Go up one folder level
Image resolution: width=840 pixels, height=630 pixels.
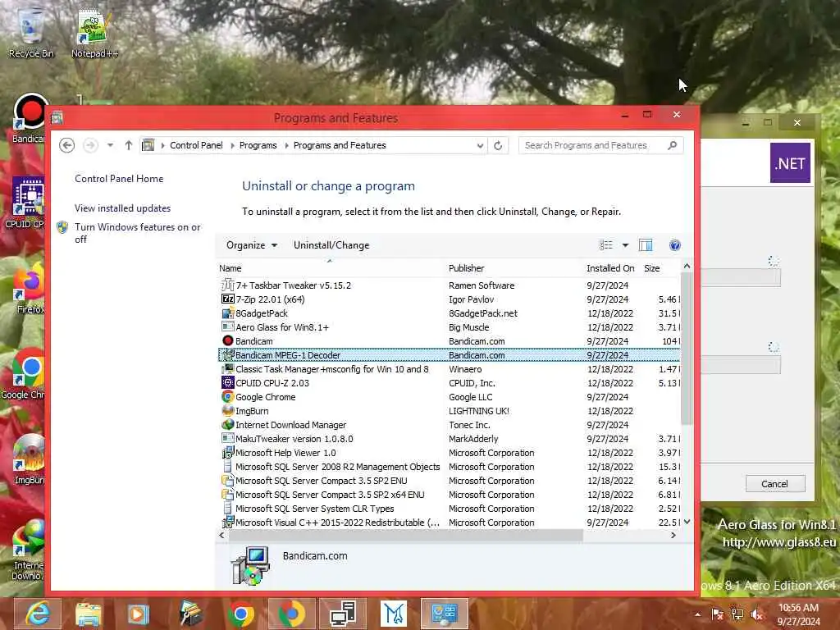(128, 145)
